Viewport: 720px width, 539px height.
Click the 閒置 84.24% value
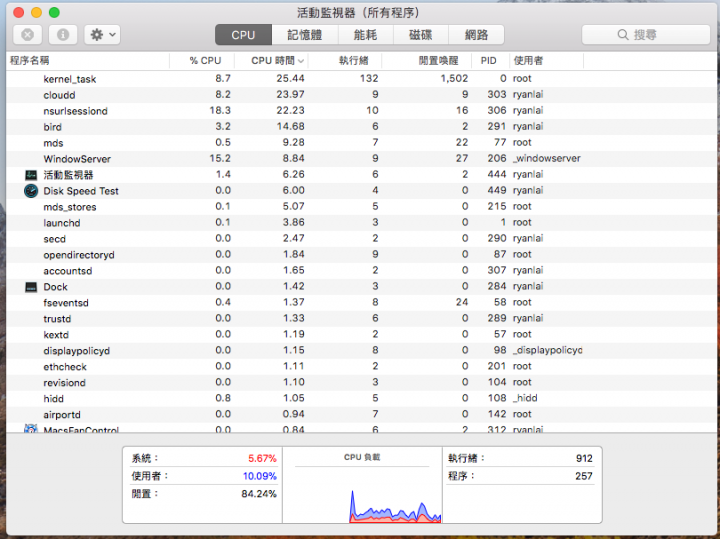259,494
